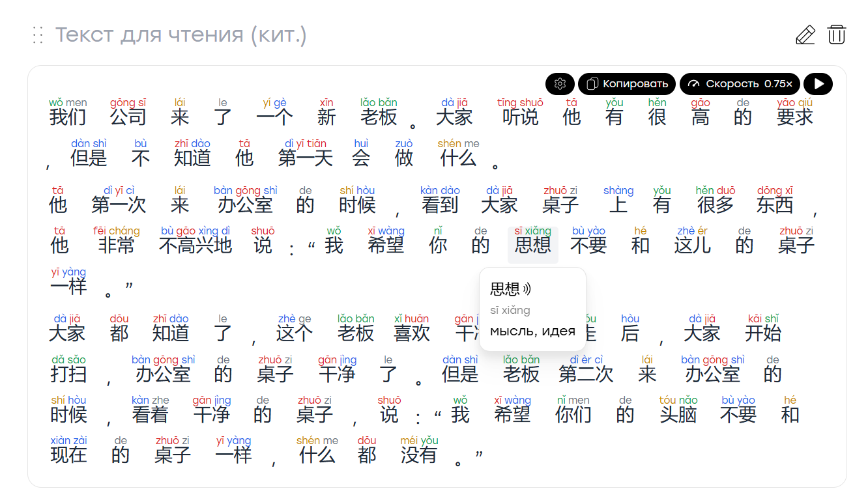
Task: Click the word 第二次
Action: pos(586,374)
